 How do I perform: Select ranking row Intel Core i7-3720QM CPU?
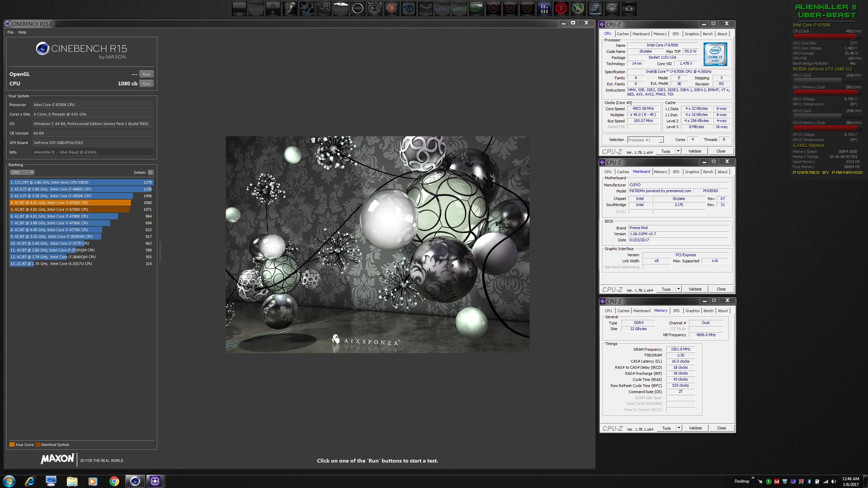pos(81,250)
